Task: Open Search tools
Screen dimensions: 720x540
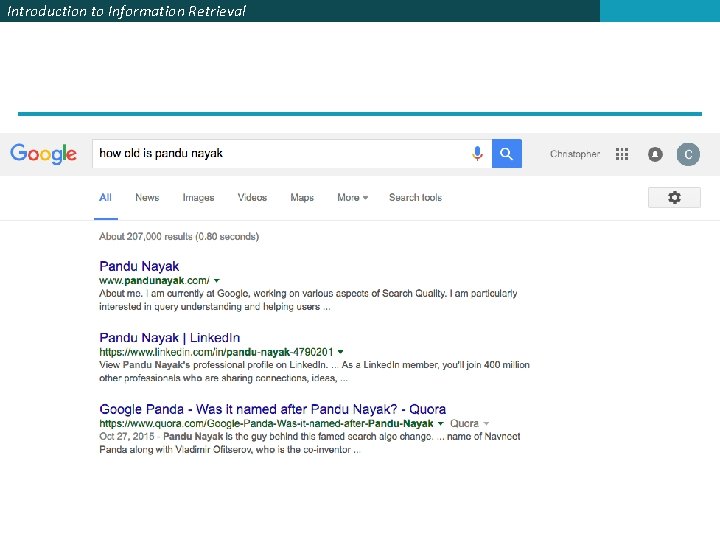Action: (416, 197)
